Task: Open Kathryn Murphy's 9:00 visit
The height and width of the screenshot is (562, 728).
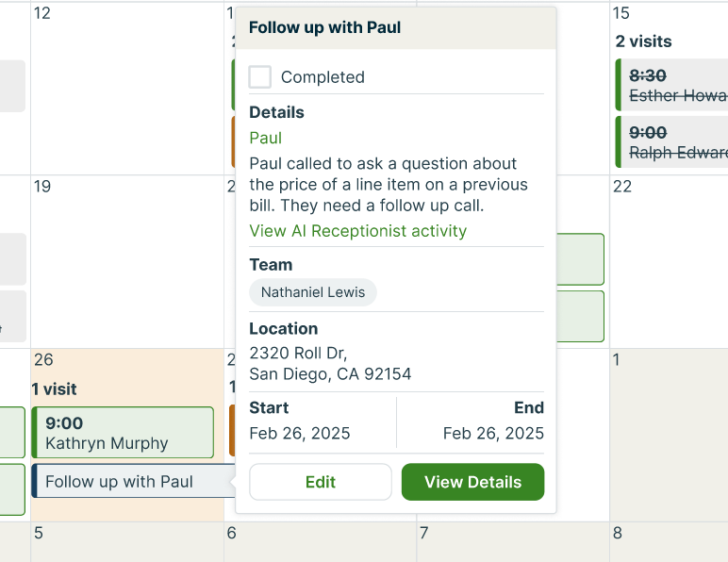Action: pos(123,433)
